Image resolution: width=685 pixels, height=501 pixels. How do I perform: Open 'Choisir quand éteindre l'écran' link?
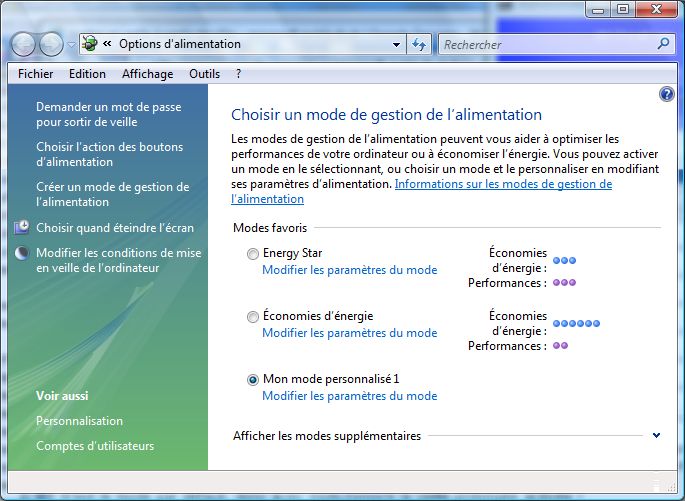tap(115, 228)
